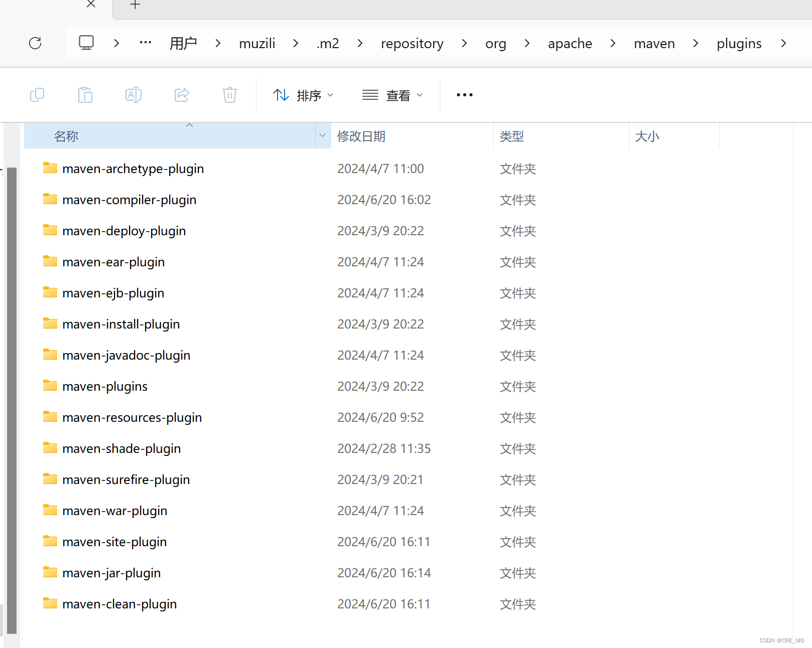Navigate to 用户 in breadcrumb

coord(183,44)
